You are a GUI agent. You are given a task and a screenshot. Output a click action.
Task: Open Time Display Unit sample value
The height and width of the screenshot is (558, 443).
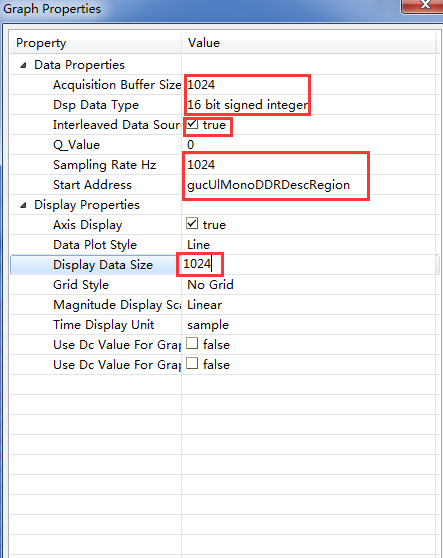(x=208, y=325)
